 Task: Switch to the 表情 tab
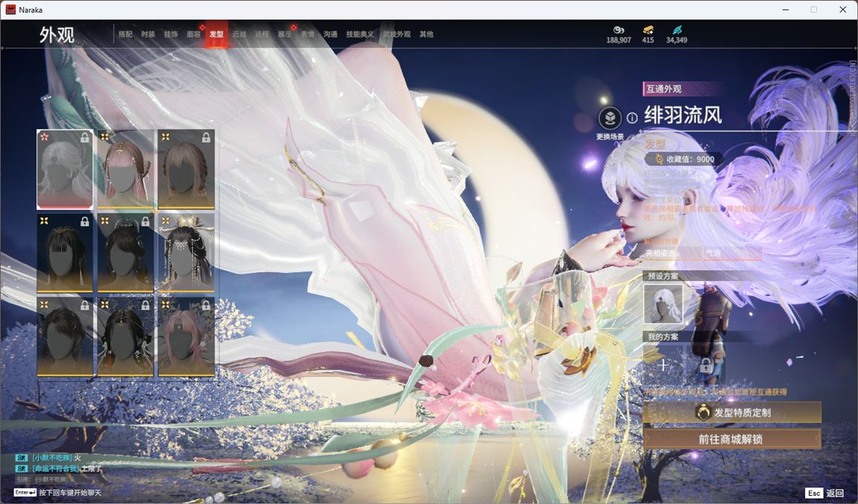[x=308, y=34]
